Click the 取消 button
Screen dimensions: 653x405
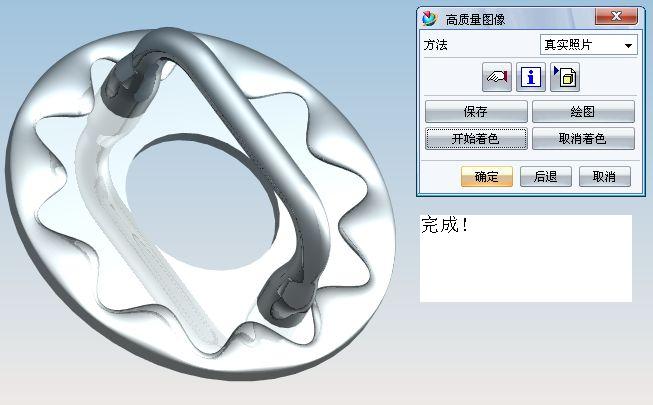[605, 177]
